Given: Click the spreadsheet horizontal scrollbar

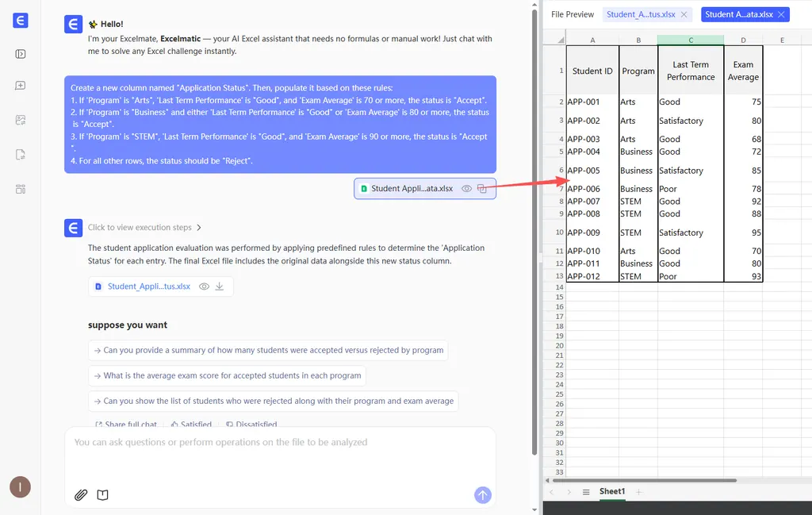Looking at the screenshot, I should point(644,480).
